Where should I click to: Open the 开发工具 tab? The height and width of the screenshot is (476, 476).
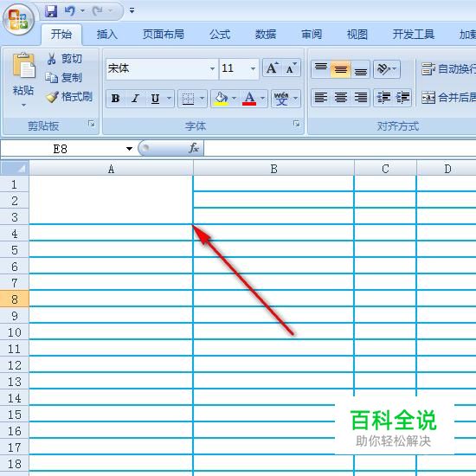click(x=414, y=34)
